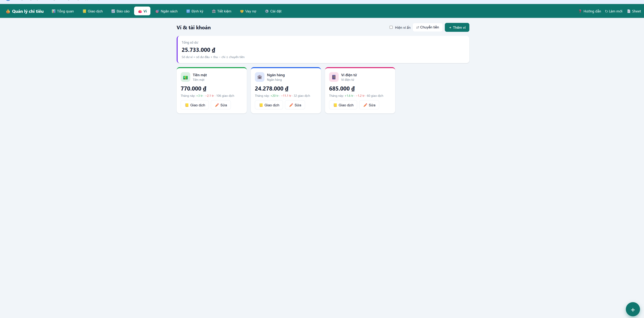Go to the Tiết kiệm tab
This screenshot has height=318, width=644.
222,11
